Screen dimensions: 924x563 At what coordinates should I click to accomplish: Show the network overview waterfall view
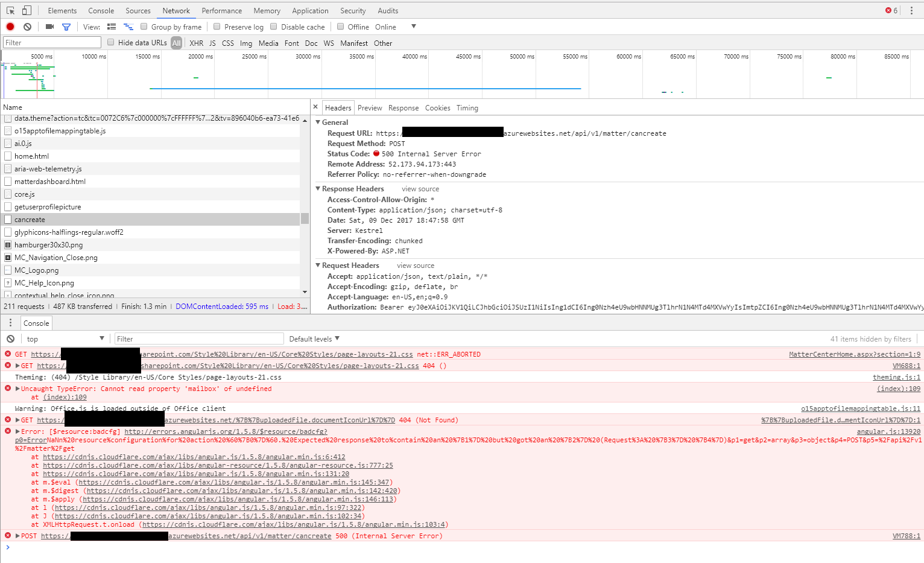(x=128, y=27)
